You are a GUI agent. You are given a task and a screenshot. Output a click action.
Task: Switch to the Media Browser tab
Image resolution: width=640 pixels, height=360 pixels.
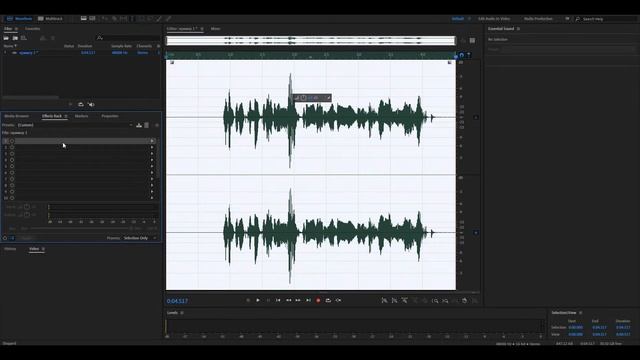coord(16,116)
